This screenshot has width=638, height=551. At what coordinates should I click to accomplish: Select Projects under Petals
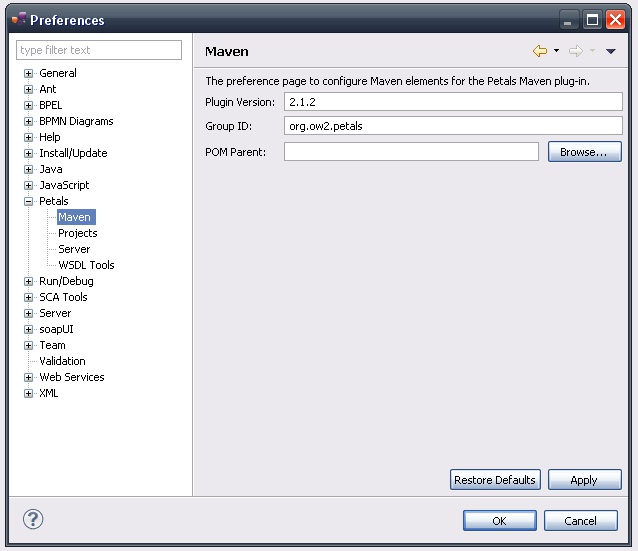(x=77, y=233)
